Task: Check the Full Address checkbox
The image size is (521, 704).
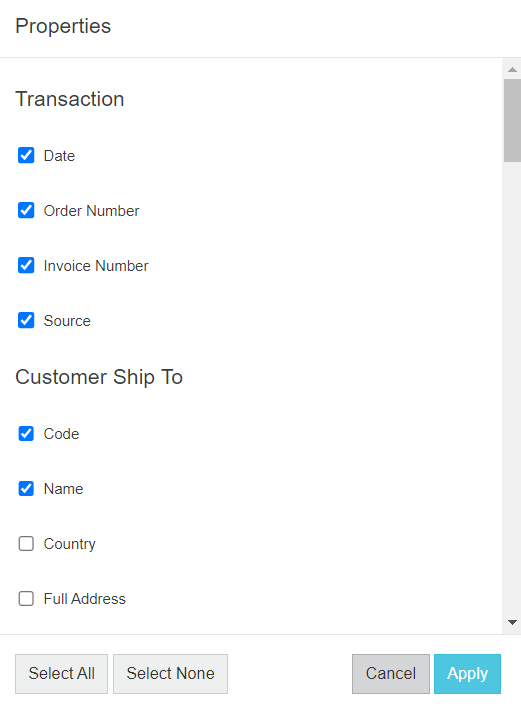Action: click(x=26, y=598)
